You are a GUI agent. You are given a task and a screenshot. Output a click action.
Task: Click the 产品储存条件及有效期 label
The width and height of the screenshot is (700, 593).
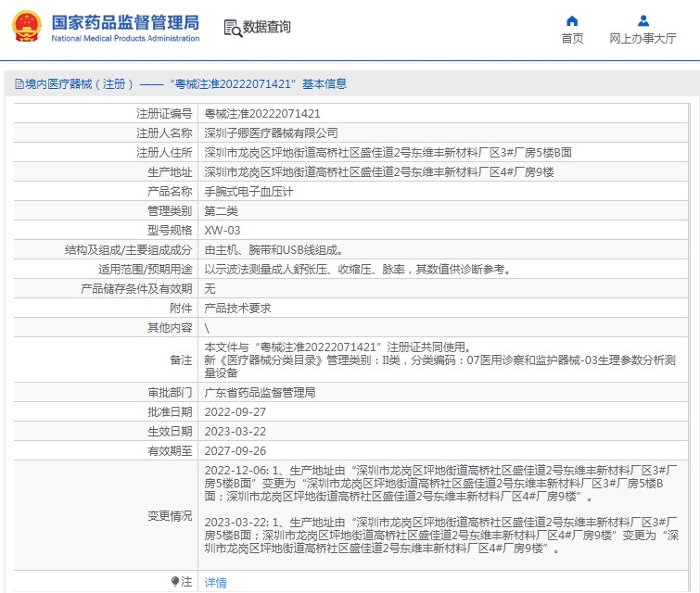(x=136, y=289)
